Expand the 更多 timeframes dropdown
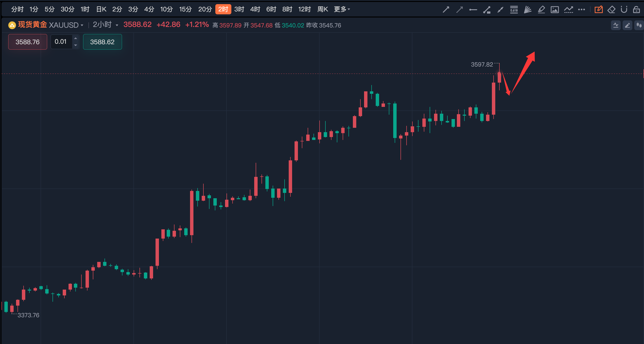The width and height of the screenshot is (644, 344). click(342, 9)
